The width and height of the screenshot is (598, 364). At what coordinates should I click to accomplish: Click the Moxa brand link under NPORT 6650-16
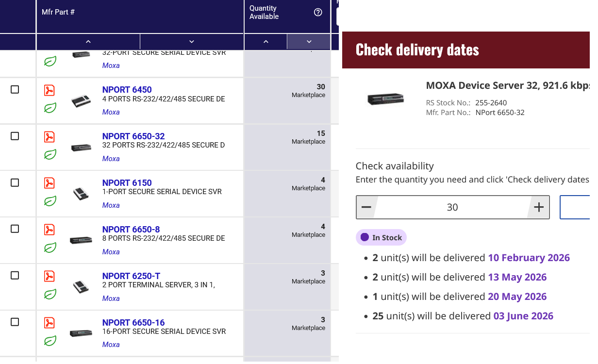(x=111, y=345)
